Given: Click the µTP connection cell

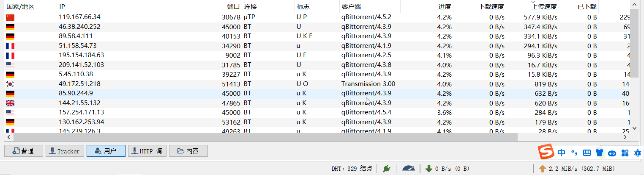Looking at the screenshot, I should pyautogui.click(x=249, y=17).
